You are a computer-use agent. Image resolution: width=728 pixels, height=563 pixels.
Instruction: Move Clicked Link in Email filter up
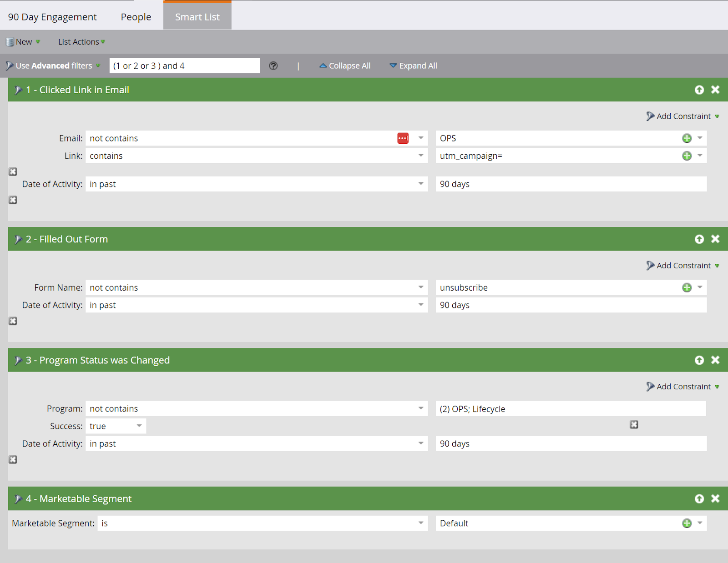tap(699, 90)
